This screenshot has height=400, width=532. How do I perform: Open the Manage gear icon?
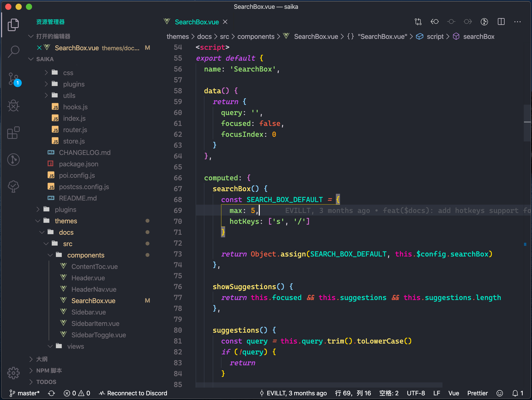click(13, 373)
